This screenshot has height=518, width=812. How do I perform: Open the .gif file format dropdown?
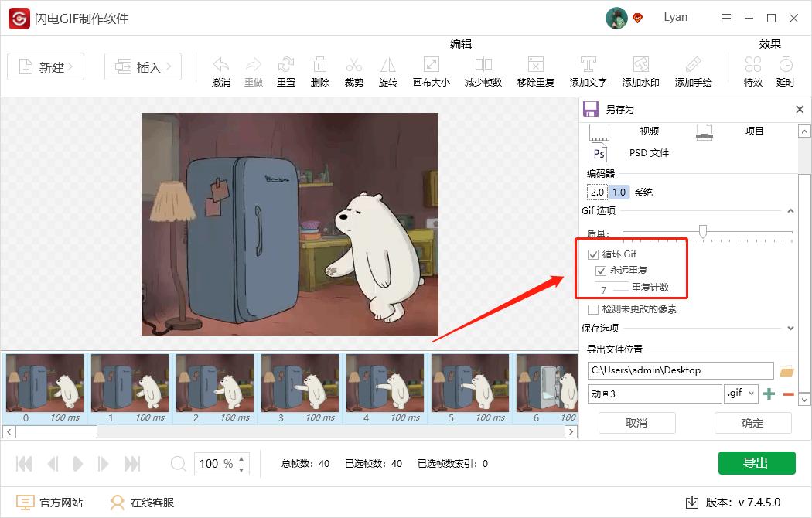(741, 394)
